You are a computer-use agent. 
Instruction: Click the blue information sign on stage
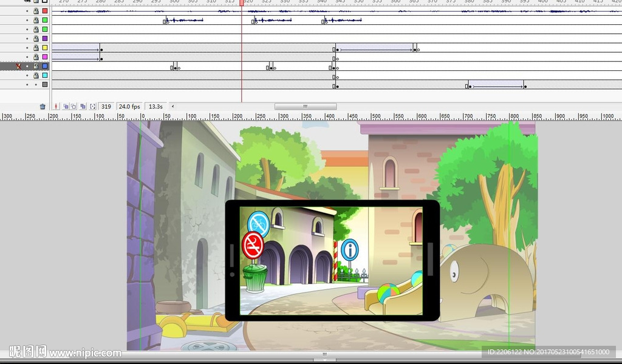pos(349,250)
